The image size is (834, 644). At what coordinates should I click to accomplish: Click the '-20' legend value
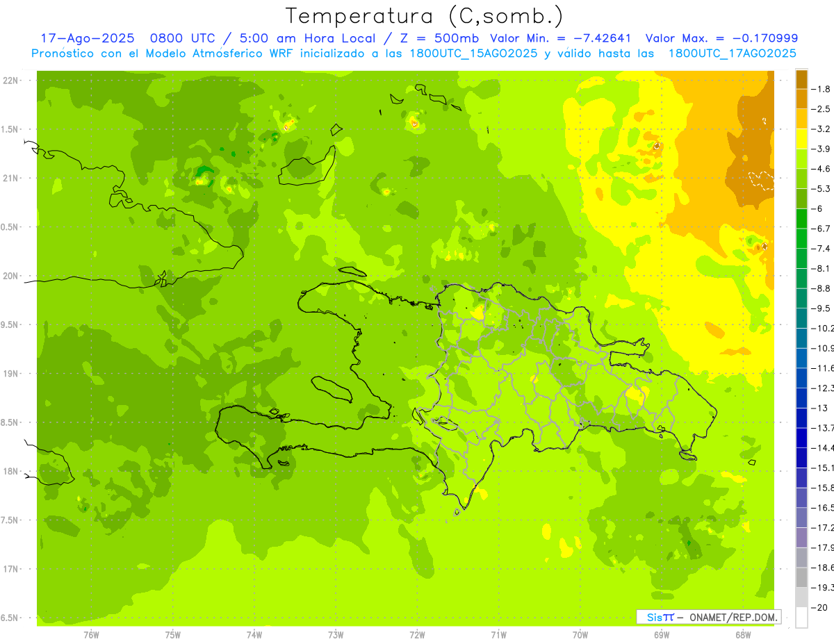click(x=819, y=608)
